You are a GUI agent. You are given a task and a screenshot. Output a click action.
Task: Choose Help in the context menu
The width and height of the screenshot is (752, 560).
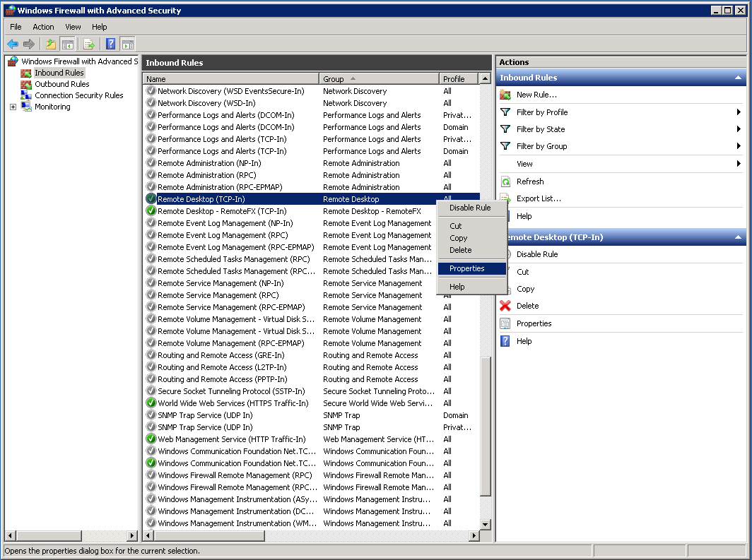pos(472,287)
